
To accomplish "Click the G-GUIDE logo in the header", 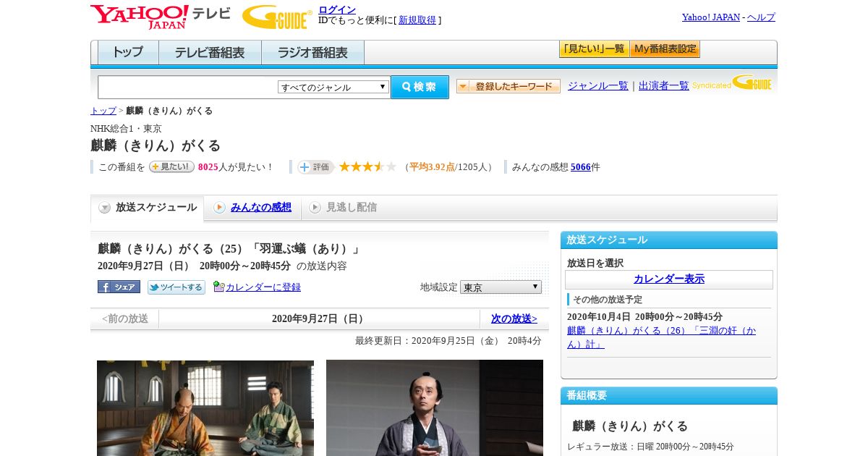I will [x=277, y=17].
